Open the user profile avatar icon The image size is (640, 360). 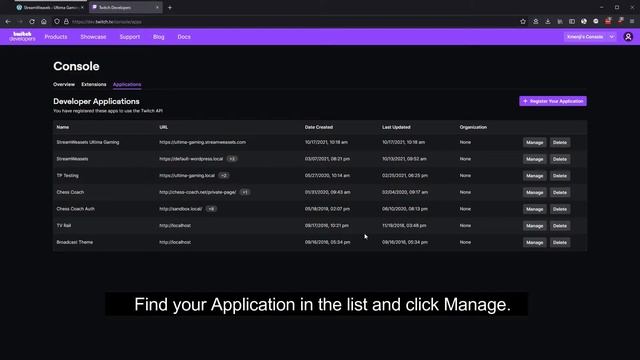tap(628, 37)
